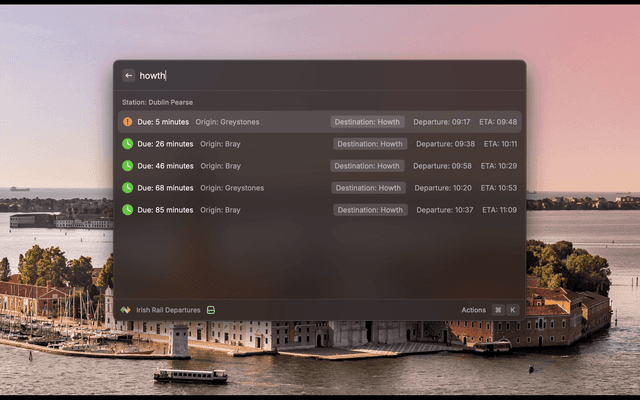
Task: Click the Command key hint in footer
Action: (x=498, y=310)
